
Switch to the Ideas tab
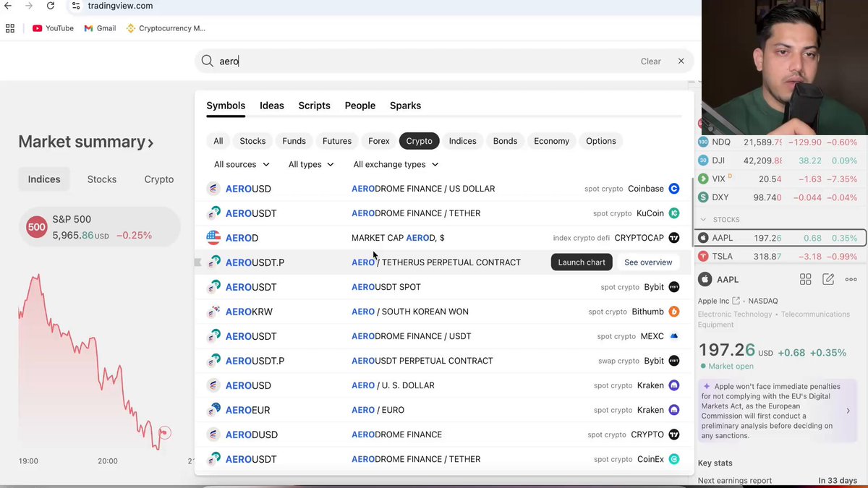click(x=272, y=106)
